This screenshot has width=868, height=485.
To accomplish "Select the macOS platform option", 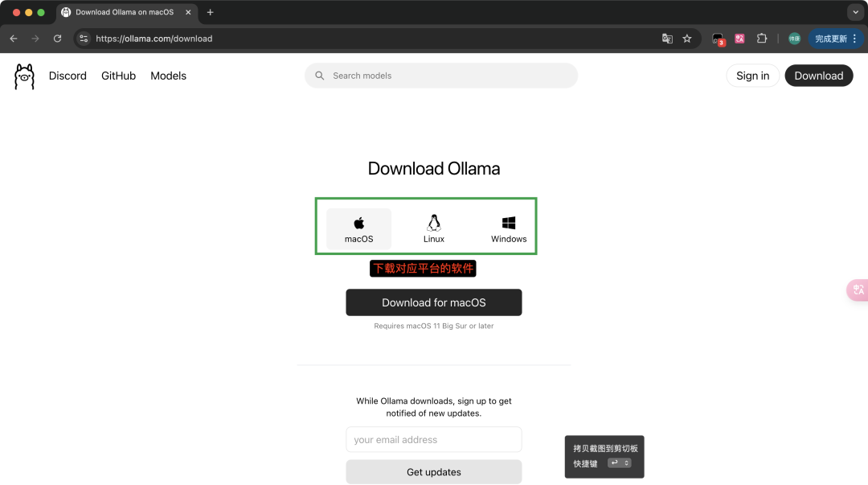I will coord(358,229).
